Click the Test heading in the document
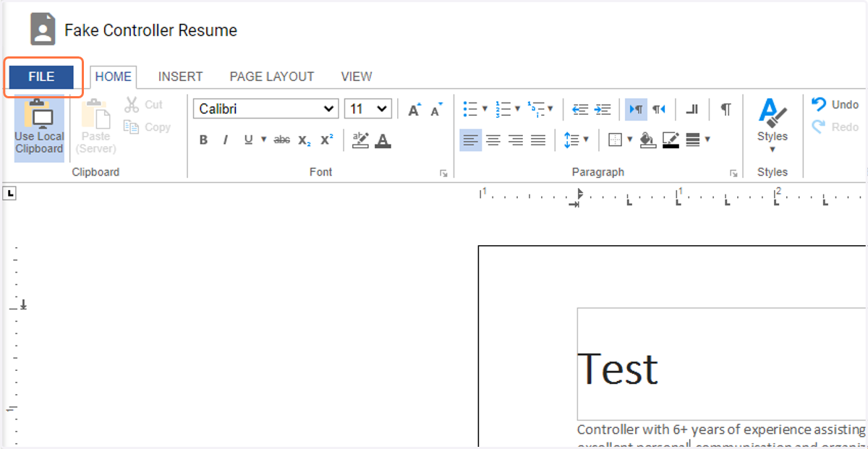This screenshot has height=449, width=868. click(x=618, y=369)
